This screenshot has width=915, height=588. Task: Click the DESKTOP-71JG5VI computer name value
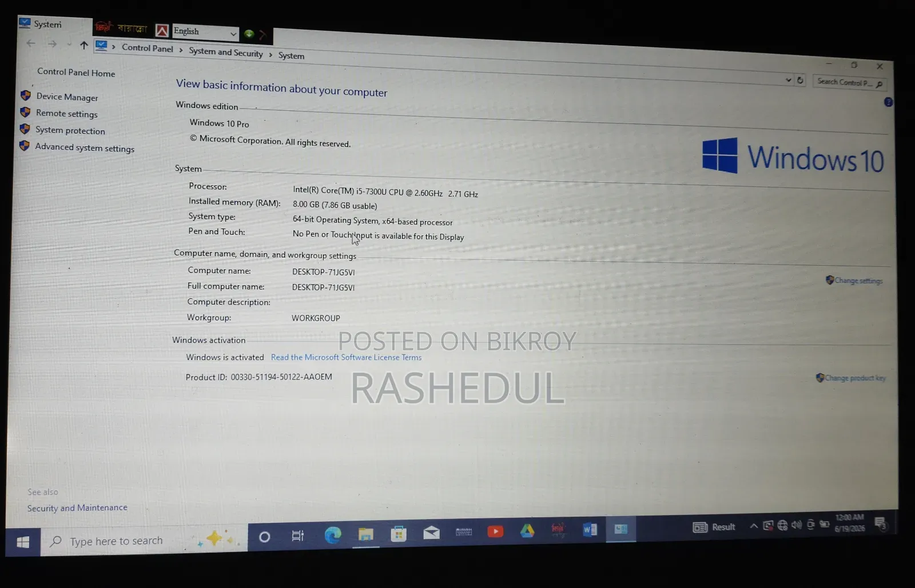(323, 272)
